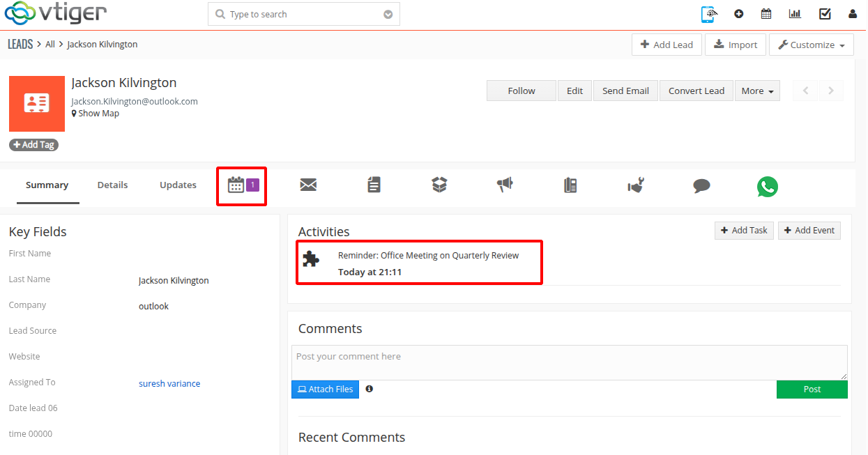
Task: Open the vtiger logo home link
Action: (56, 13)
